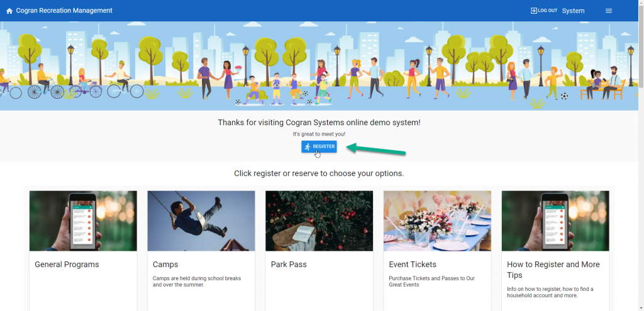Click the household account info description

click(x=550, y=292)
